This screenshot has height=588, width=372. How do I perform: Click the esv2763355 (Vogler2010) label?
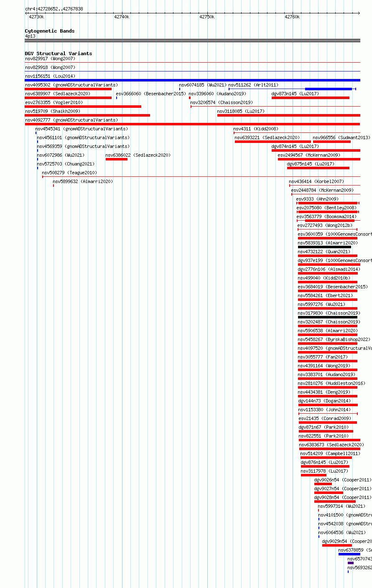coord(54,102)
